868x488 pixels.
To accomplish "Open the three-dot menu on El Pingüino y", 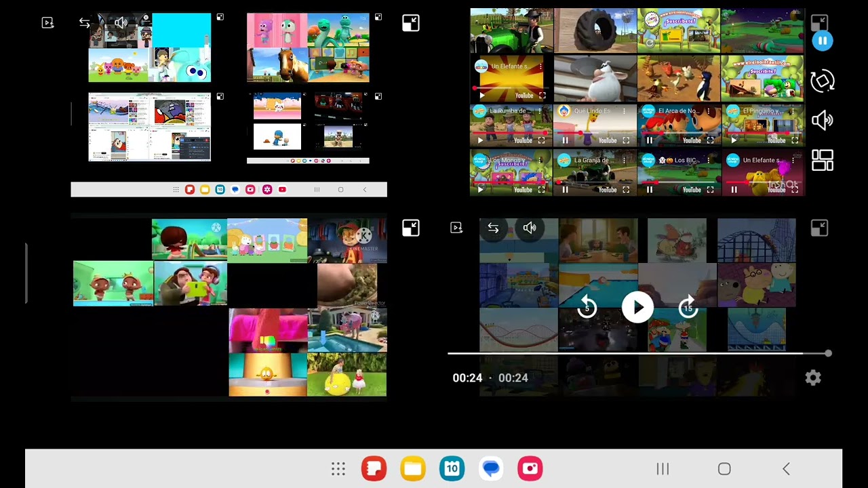I will click(x=793, y=111).
